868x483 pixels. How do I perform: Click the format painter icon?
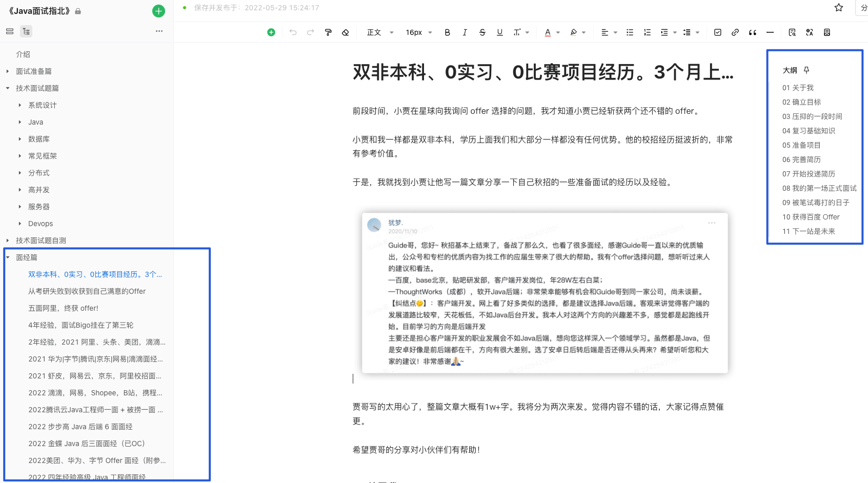click(328, 32)
